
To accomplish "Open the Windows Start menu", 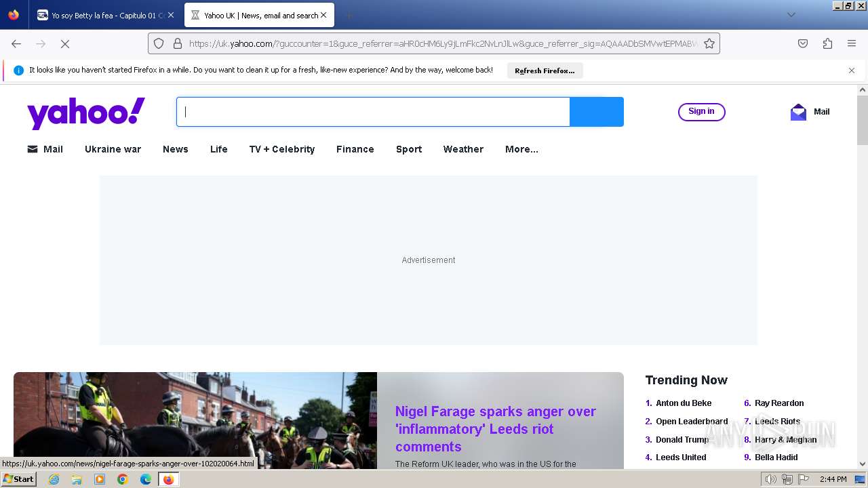I will click(x=18, y=479).
